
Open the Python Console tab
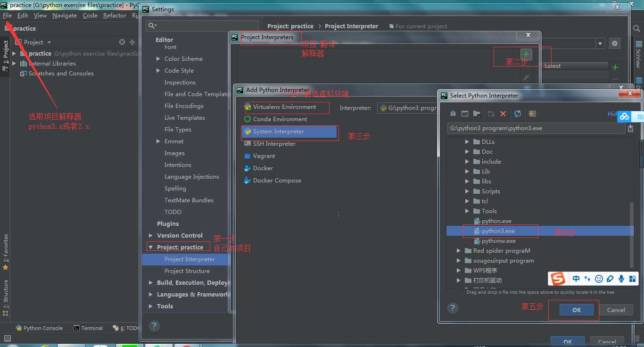coord(39,328)
